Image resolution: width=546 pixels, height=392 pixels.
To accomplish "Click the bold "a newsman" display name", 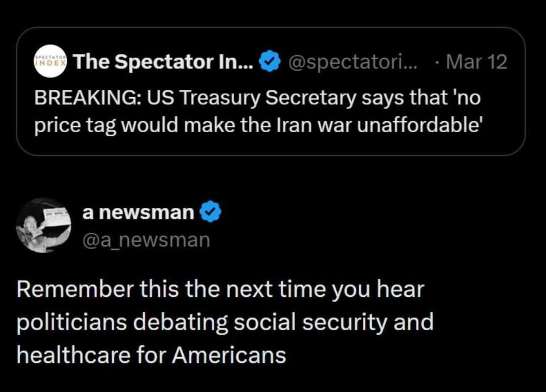I will click(x=137, y=213).
